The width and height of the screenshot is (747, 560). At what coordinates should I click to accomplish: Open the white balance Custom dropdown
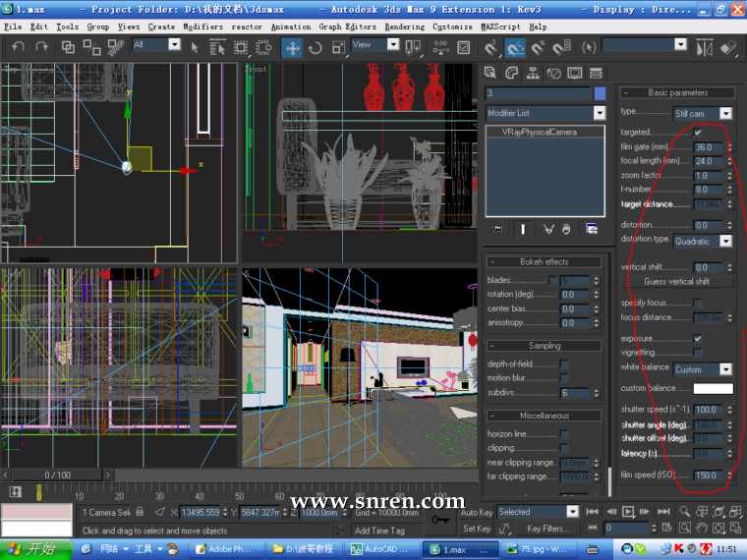(725, 369)
